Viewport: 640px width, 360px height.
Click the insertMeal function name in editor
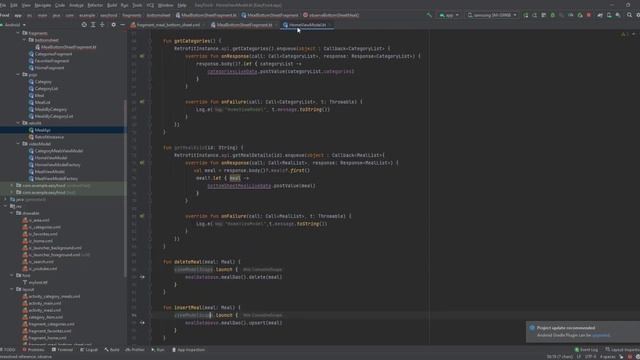188,307
